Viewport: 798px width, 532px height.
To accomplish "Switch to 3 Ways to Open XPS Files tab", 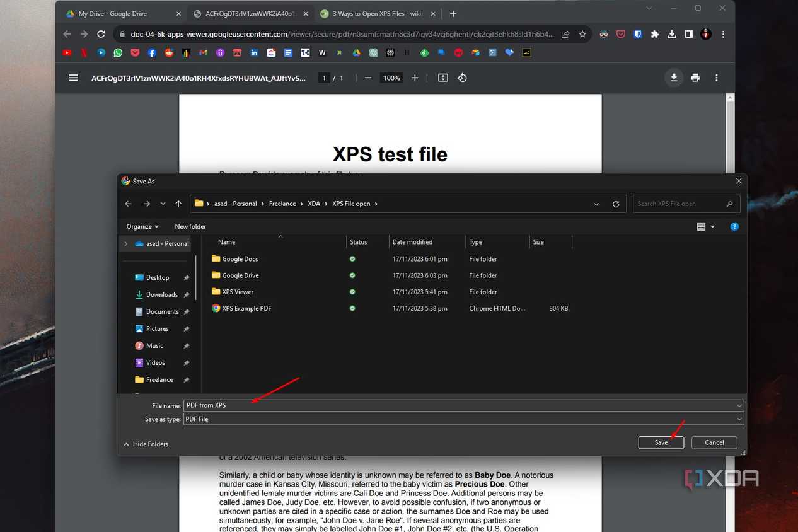I will 377,14.
